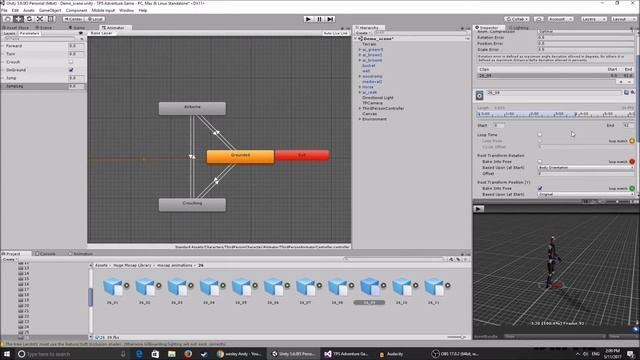640x360 pixels.
Task: Open the Collab dropdown
Action: point(517,19)
